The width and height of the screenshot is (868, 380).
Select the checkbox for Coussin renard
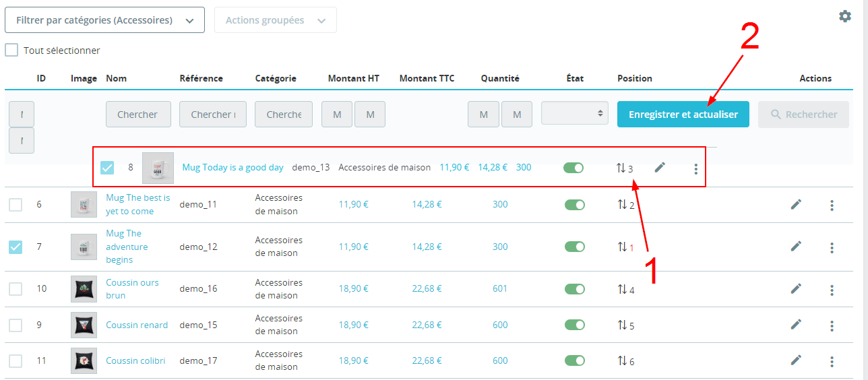tap(15, 325)
